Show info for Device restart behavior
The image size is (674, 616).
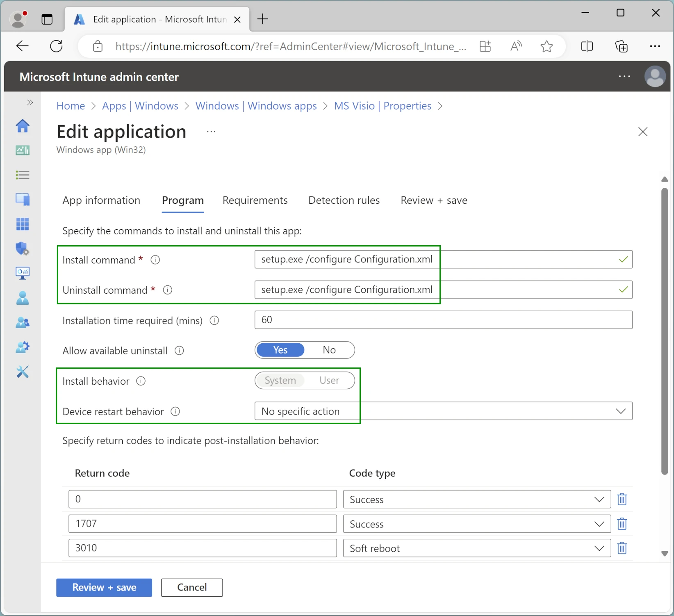point(175,411)
